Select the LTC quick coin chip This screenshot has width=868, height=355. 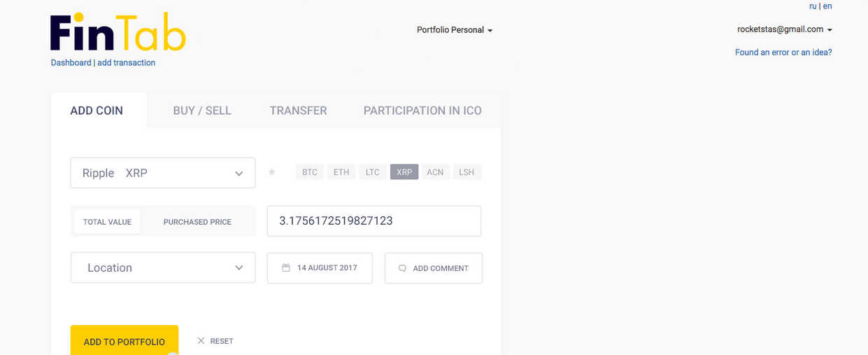(373, 172)
